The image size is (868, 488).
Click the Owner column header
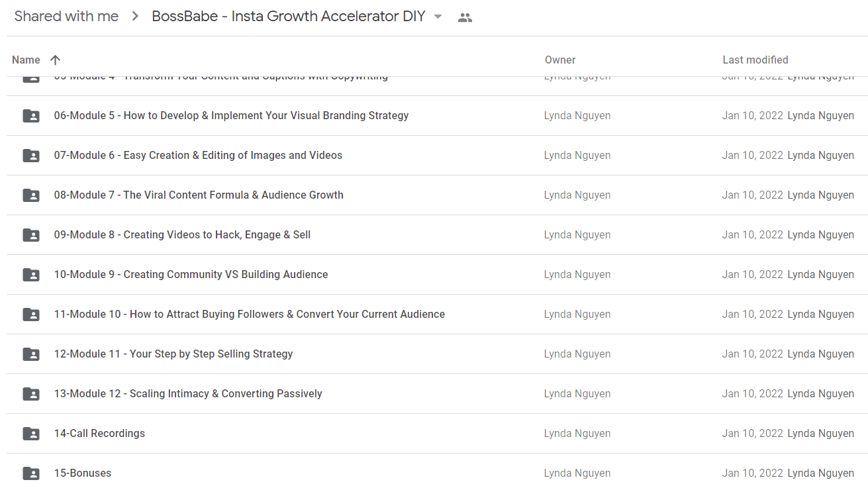560,60
